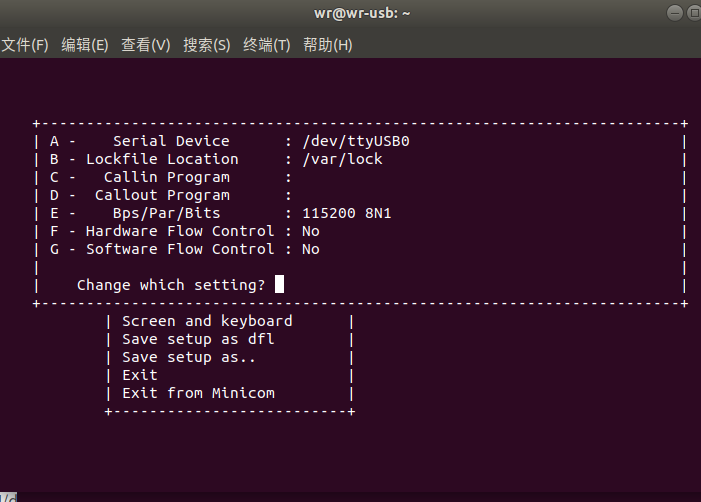This screenshot has width=701, height=502.
Task: Select Exit from Minicom entry
Action: [x=198, y=393]
